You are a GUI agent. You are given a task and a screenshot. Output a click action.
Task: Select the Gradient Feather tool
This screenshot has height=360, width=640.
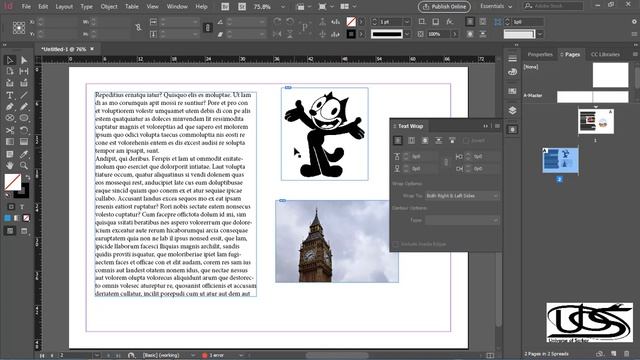24,142
